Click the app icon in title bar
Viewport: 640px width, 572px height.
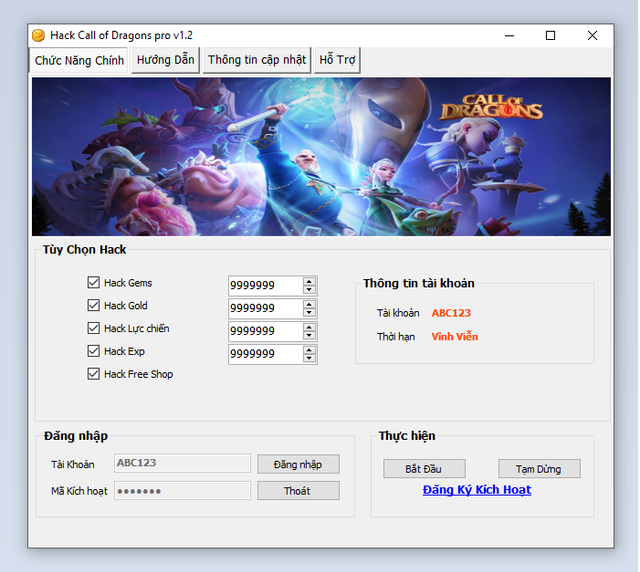(39, 35)
